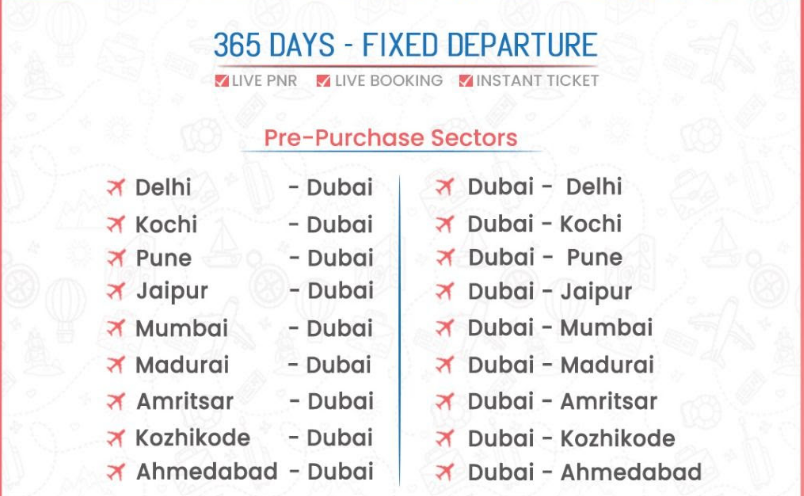This screenshot has height=496, width=804.
Task: Toggle the LIVE BOOKING checkbox
Action: coord(323,81)
